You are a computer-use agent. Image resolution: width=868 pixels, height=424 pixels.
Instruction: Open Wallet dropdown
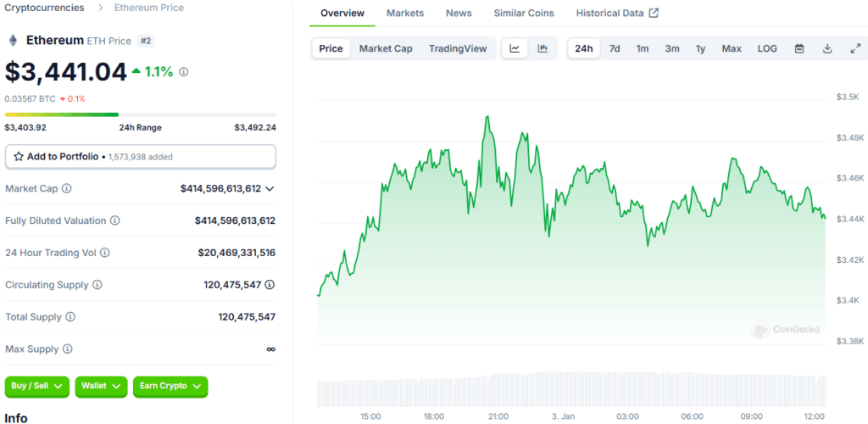point(102,387)
